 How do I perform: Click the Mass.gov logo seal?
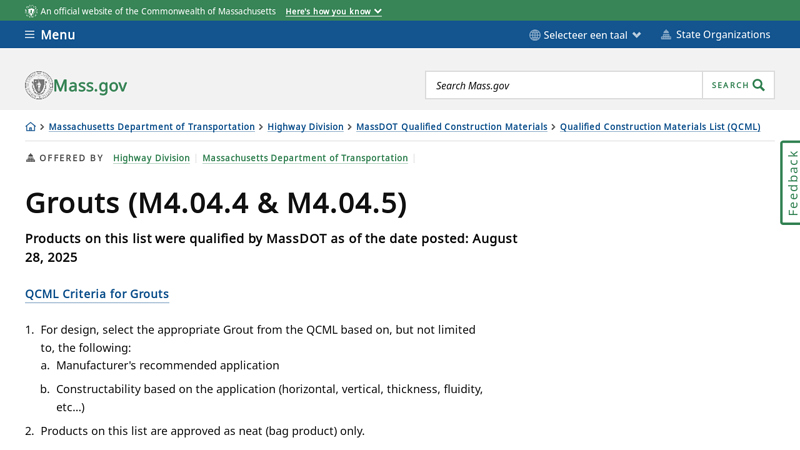click(39, 85)
